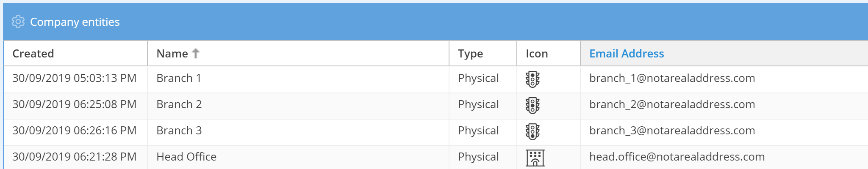
Task: Click the 05:03:13 PM created date cell
Action: pos(74,78)
